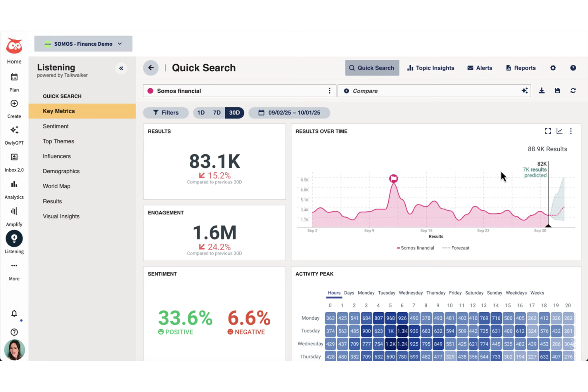Screen dimensions: 588x392
Task: Toggle the Weekends column view via Weekdays
Action: point(516,293)
